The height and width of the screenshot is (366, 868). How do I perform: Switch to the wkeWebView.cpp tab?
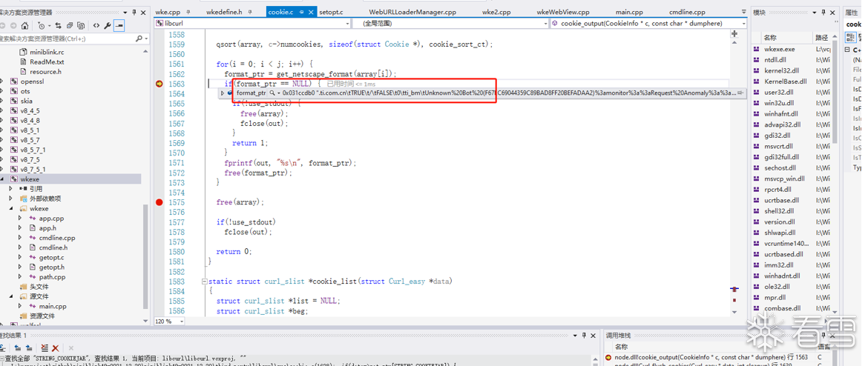[x=563, y=12]
